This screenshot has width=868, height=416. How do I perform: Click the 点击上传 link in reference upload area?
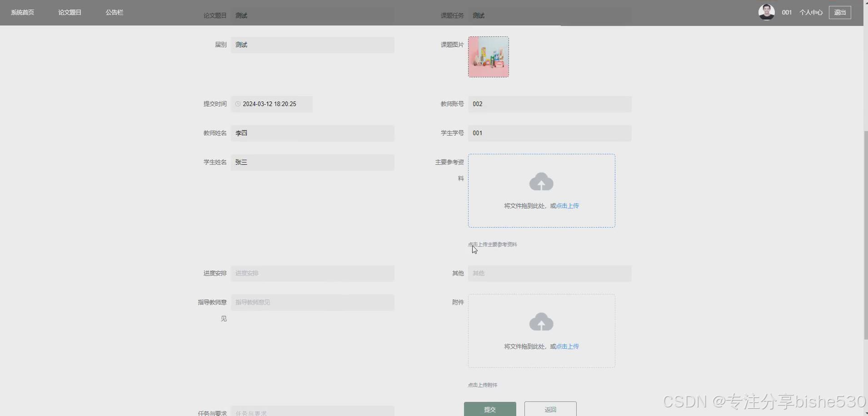tap(567, 205)
